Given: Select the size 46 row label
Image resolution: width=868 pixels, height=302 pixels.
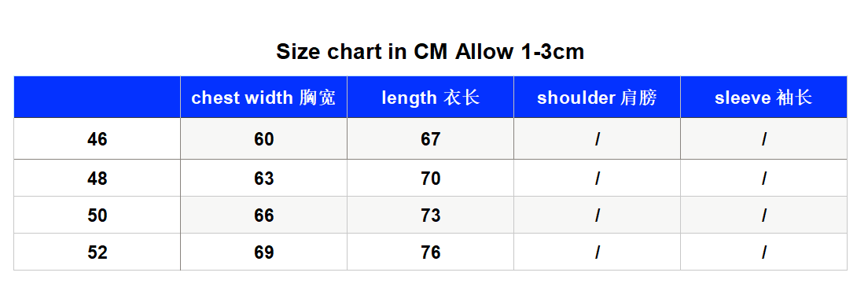Looking at the screenshot, I should [x=97, y=139].
